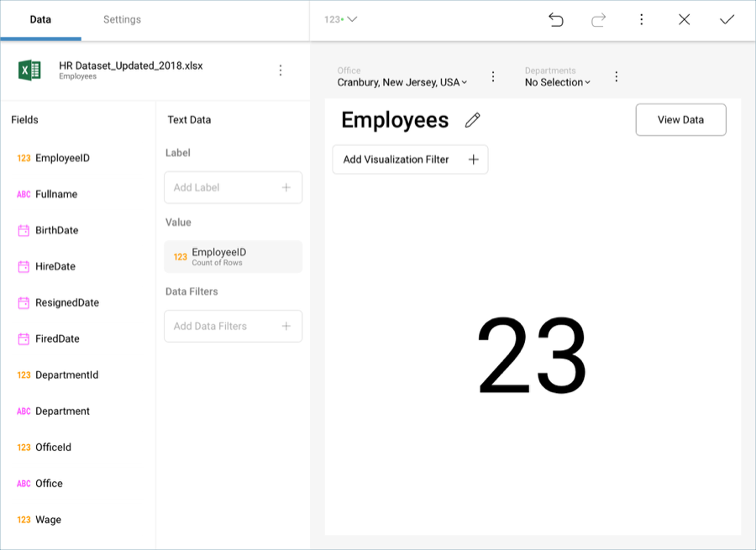Open the visualization type selector dropdown
756x550 pixels.
click(340, 19)
